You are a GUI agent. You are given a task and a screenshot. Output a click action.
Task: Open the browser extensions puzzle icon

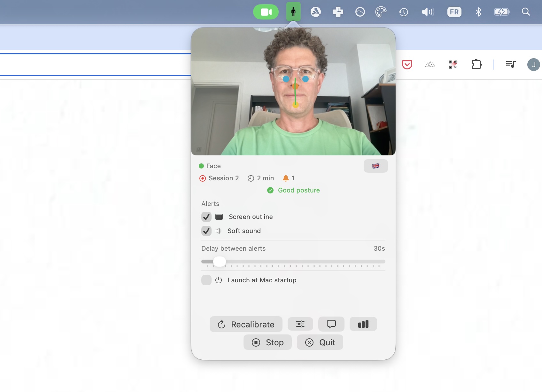coord(476,64)
